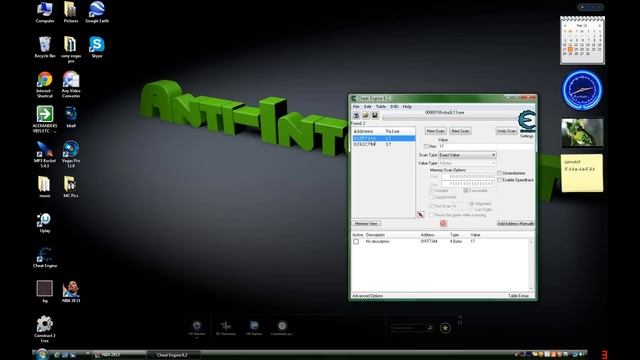This screenshot has width=640, height=360.
Task: Launch Vegas Pro 11.0 shortcut
Action: click(x=71, y=155)
